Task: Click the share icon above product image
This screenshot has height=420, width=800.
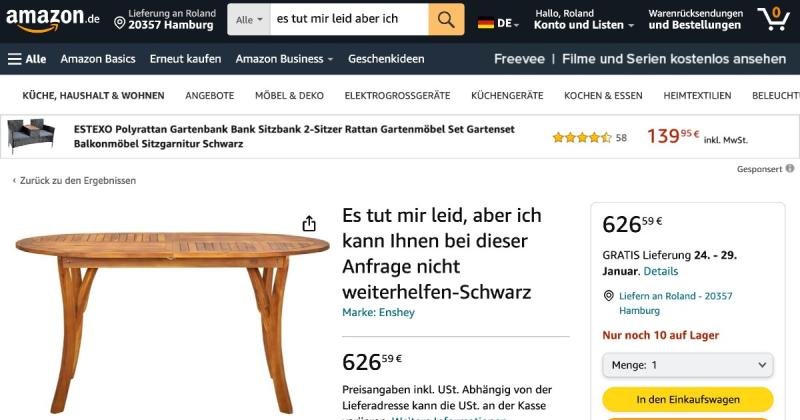Action: tap(309, 223)
